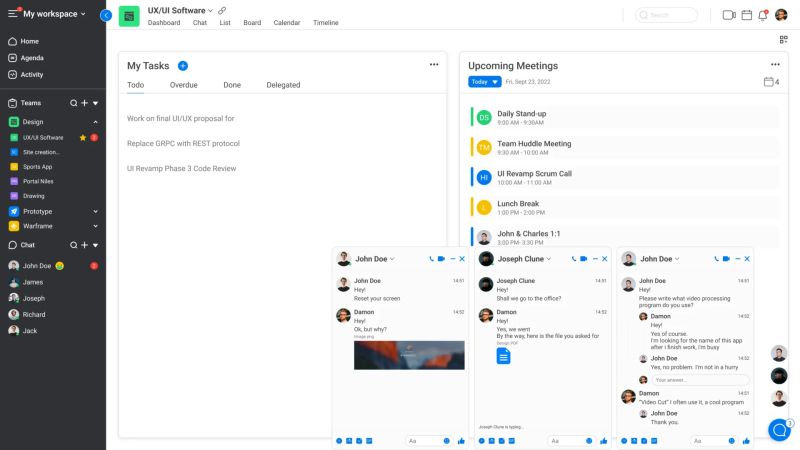Start a new chat with the Chat plus icon
This screenshot has width=800, height=450.
pos(85,245)
